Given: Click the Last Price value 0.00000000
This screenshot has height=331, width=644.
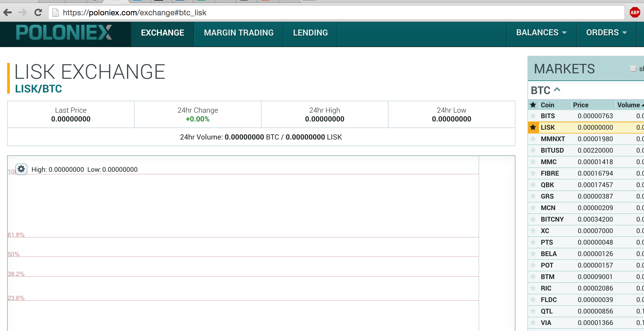Looking at the screenshot, I should (x=71, y=119).
